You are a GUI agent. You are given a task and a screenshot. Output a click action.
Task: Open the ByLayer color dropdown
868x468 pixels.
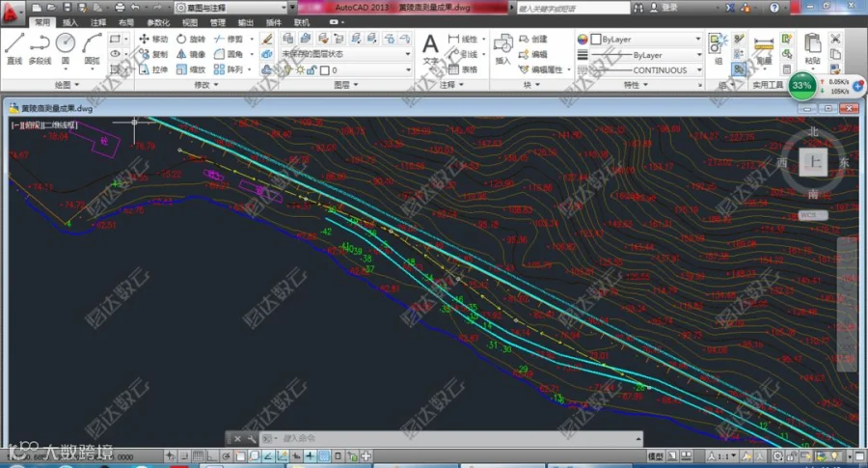(x=646, y=39)
